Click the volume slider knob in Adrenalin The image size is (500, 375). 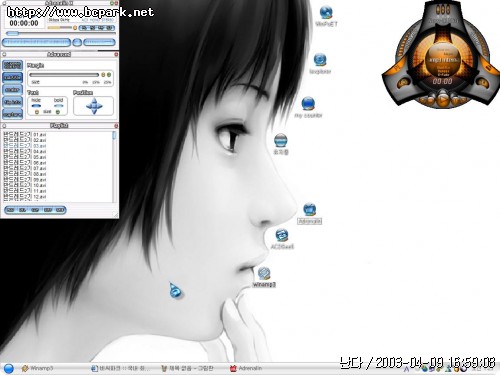(75, 28)
